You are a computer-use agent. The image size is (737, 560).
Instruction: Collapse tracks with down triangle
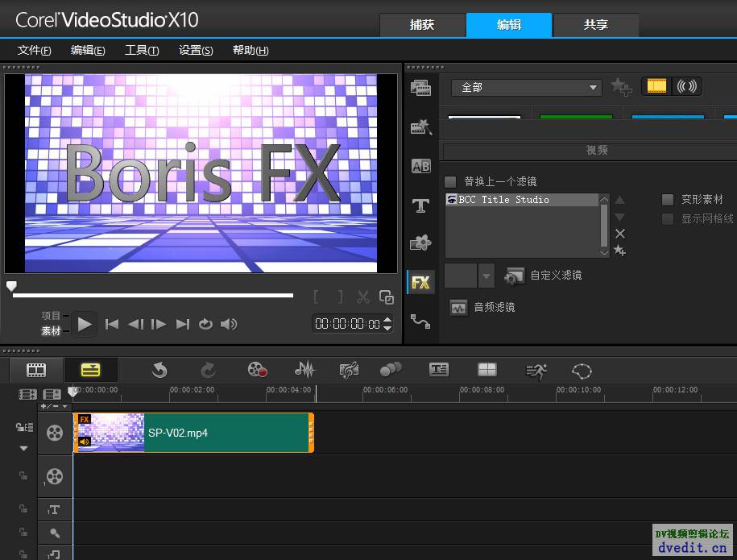point(23,449)
